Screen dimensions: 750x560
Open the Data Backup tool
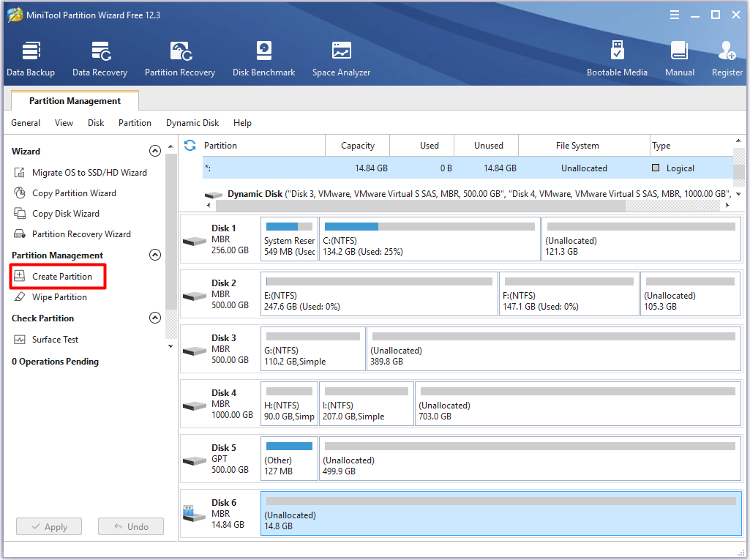[31, 59]
